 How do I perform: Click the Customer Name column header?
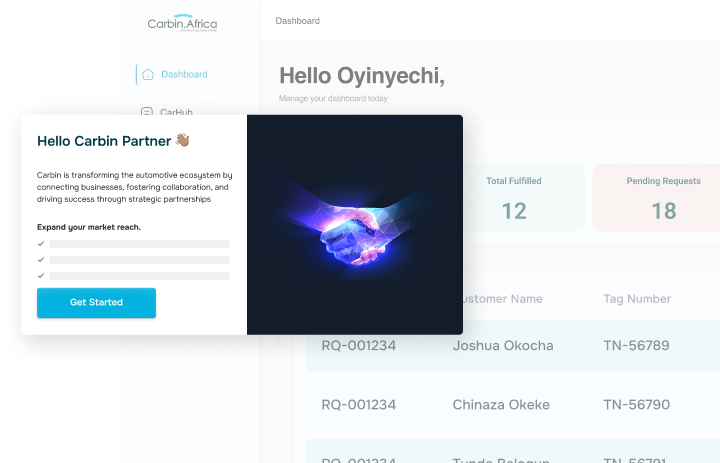pos(503,299)
